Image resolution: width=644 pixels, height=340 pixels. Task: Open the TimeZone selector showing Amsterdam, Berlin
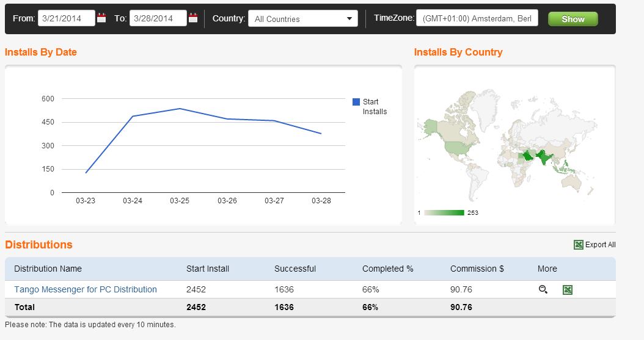477,18
